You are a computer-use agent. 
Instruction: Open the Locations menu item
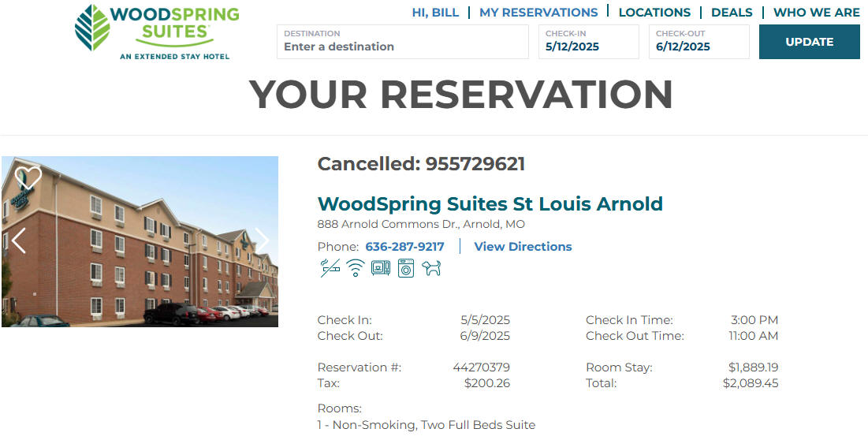(654, 12)
